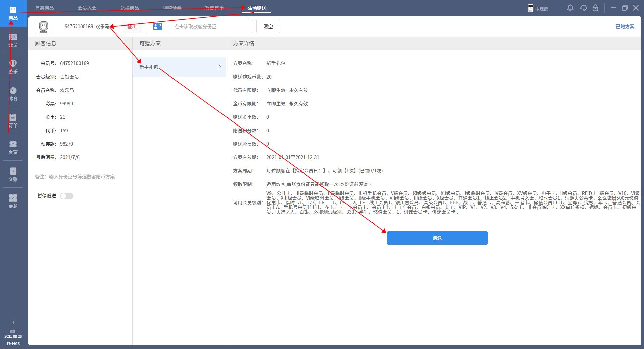Switch to the 会员入会 tab
The width and height of the screenshot is (644, 349).
tap(87, 8)
